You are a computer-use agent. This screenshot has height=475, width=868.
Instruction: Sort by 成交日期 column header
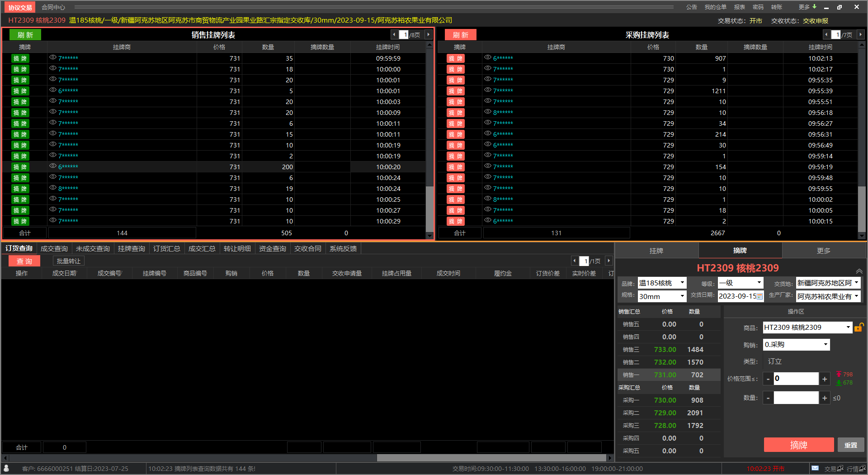tap(65, 273)
